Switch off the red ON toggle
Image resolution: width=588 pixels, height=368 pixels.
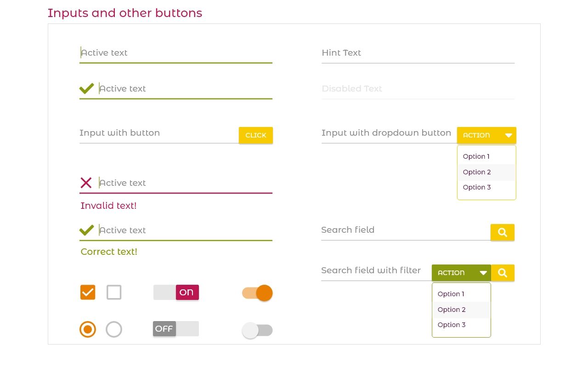176,292
